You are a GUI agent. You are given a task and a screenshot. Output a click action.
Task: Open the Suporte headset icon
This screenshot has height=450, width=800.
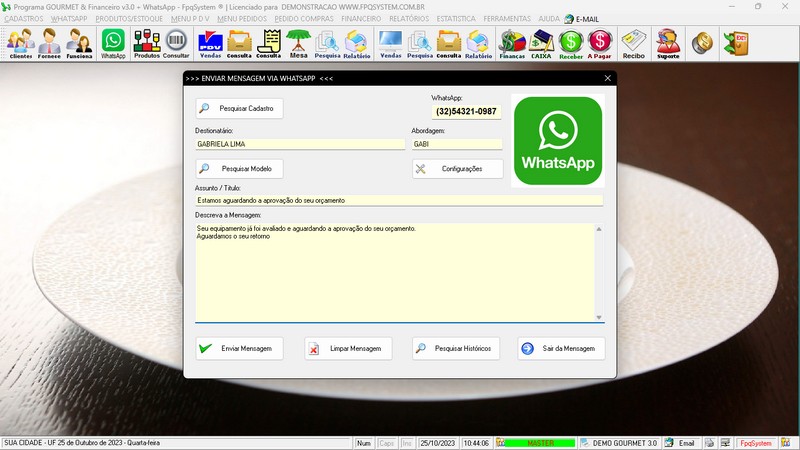click(668, 44)
